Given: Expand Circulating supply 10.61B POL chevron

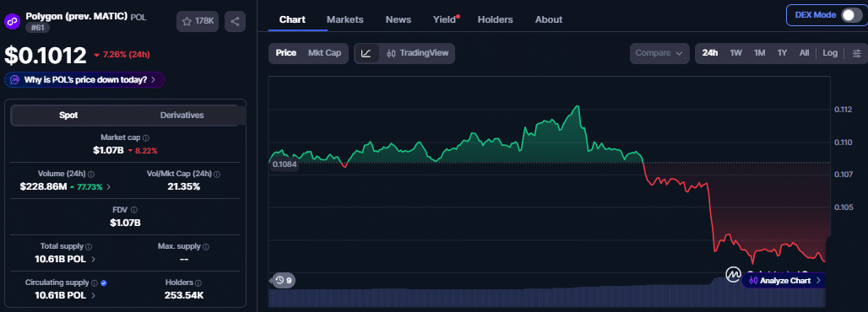Looking at the screenshot, I should [x=93, y=295].
